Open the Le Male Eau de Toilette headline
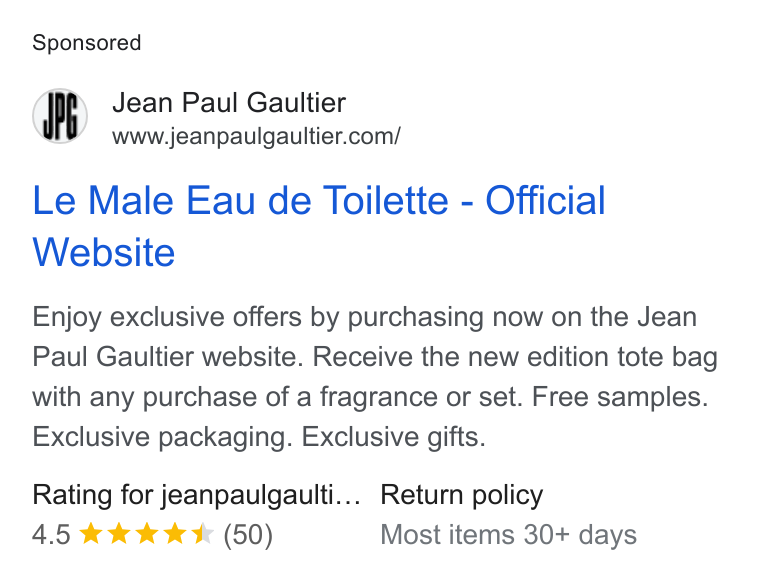The image size is (760, 578). coord(319,226)
